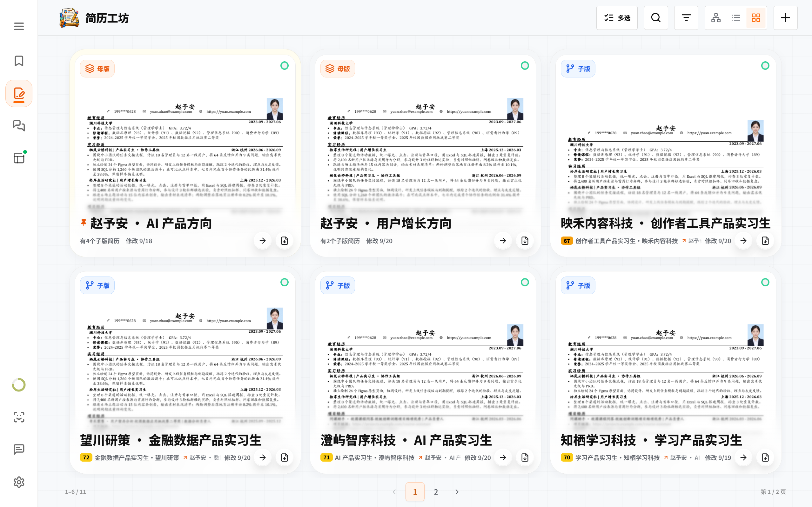Open arrow on 澄屿智序科技 card

(503, 458)
